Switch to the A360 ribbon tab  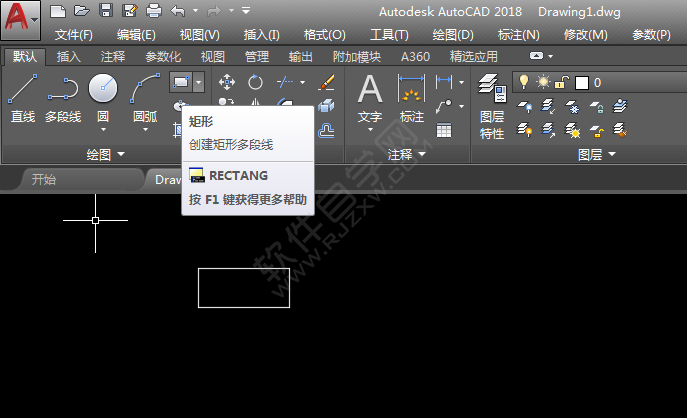415,57
